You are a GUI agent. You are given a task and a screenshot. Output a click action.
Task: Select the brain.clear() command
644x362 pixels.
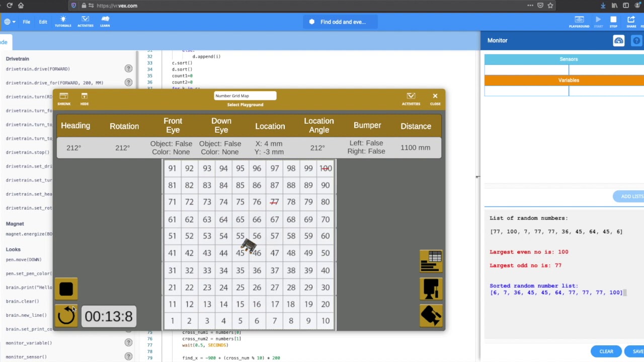(x=22, y=302)
